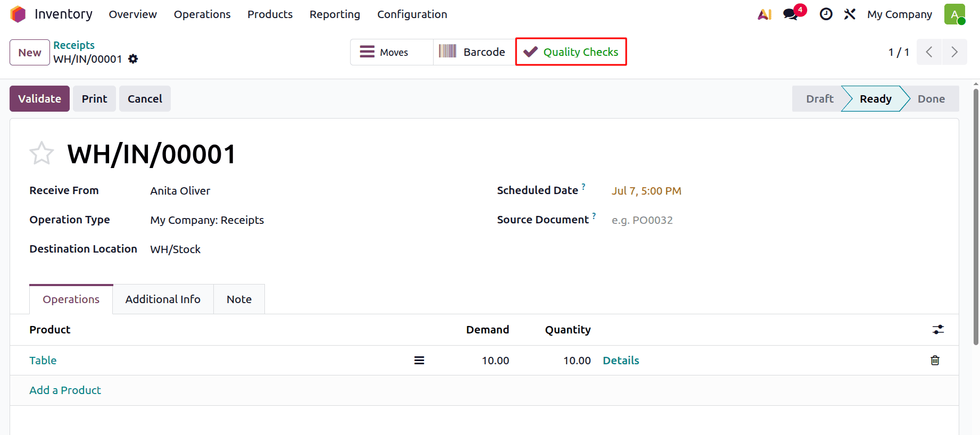Click the Demand value 10.00
Viewport: 980px width, 435px height.
(x=495, y=361)
